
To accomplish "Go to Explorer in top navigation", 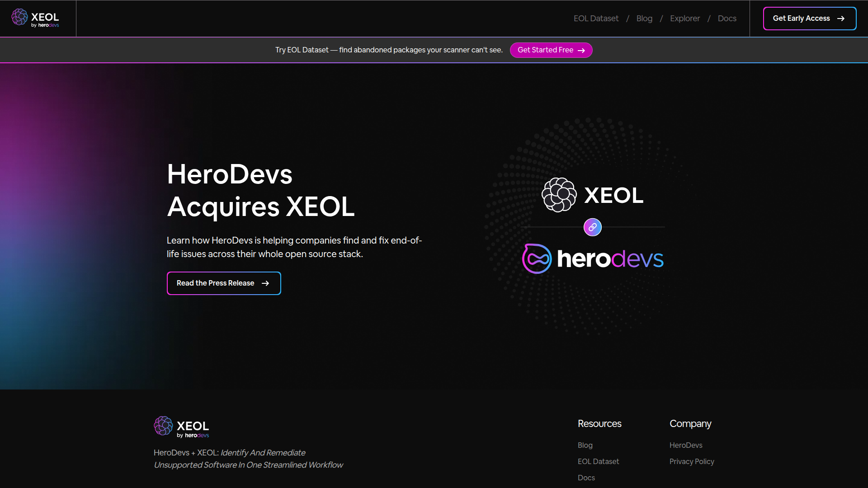I will click(x=684, y=19).
